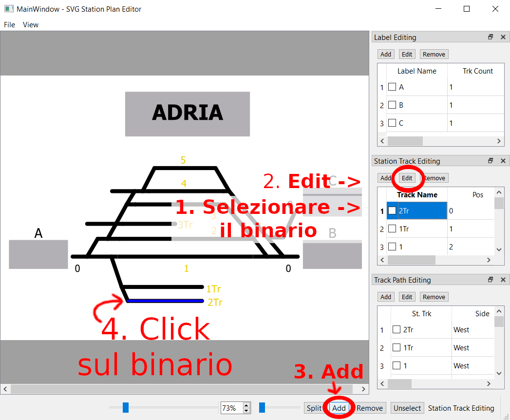Screen dimensions: 510x420
Task: Close the Track Path Editing panel
Action: (x=503, y=280)
